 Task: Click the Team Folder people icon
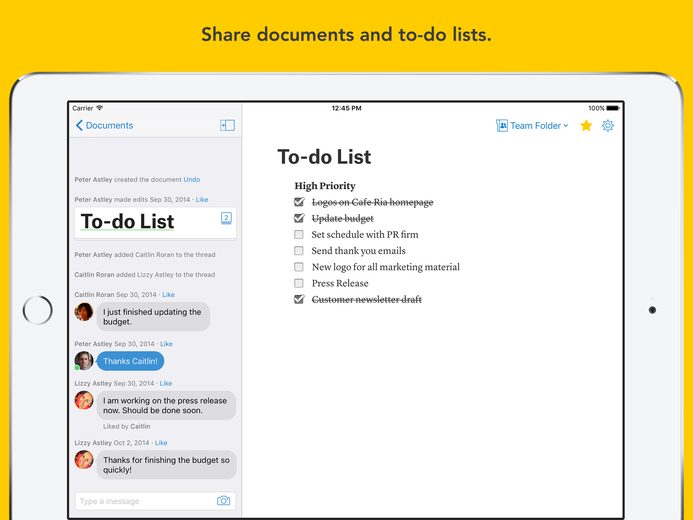pyautogui.click(x=502, y=126)
